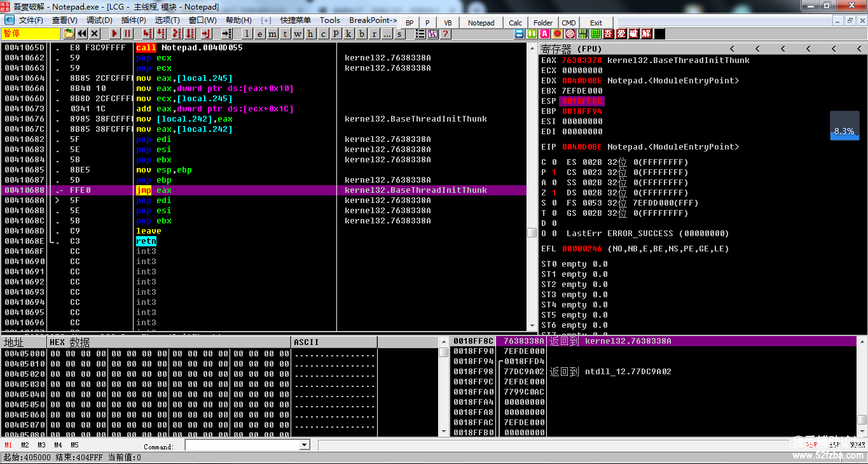Viewport: 868px width, 464px height.
Task: Open the 查看(V) menu
Action: 64,20
